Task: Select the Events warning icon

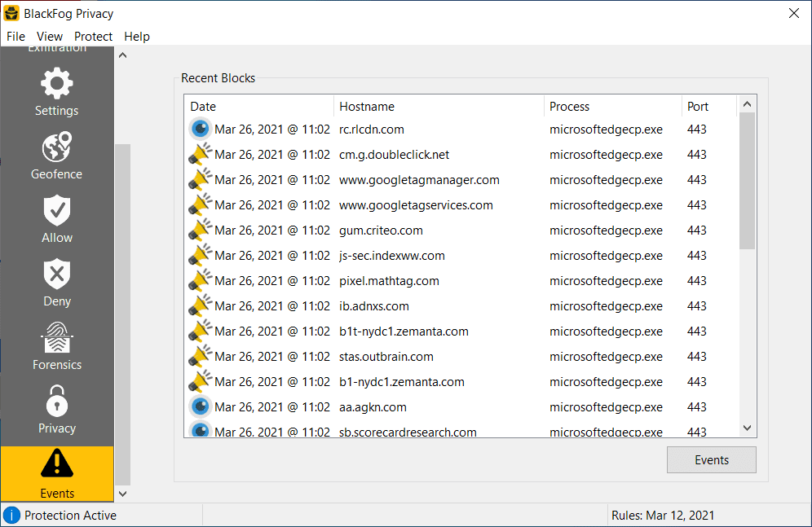Action: 57,463
